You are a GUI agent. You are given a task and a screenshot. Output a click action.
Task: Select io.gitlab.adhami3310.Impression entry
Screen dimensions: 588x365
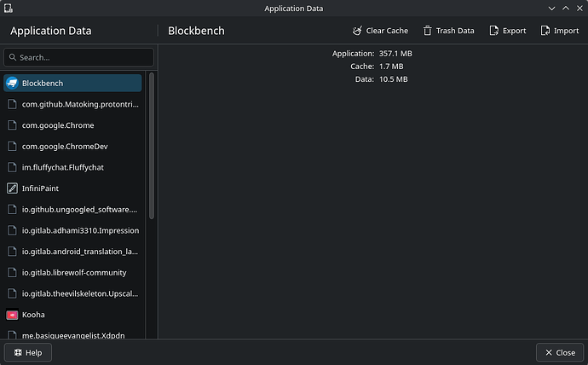(x=72, y=230)
